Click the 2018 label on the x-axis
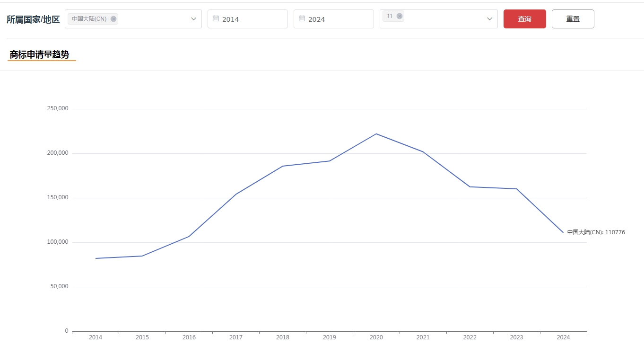 click(x=283, y=337)
